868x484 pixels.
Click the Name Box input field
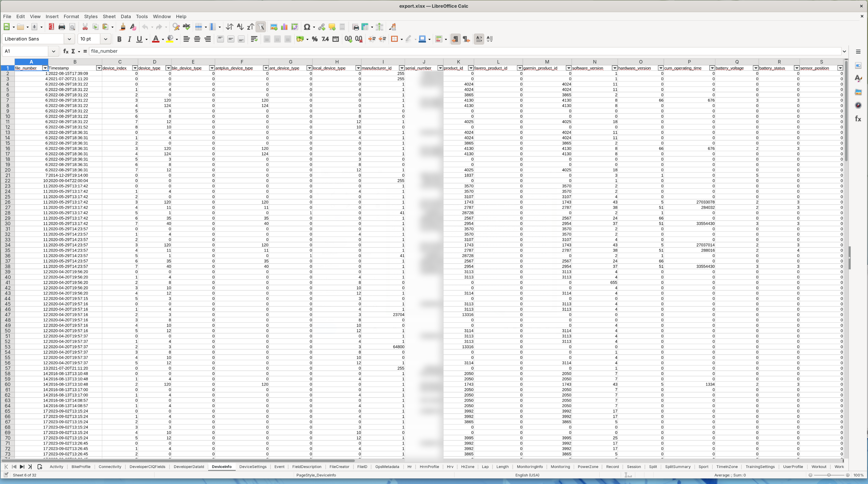coord(25,51)
